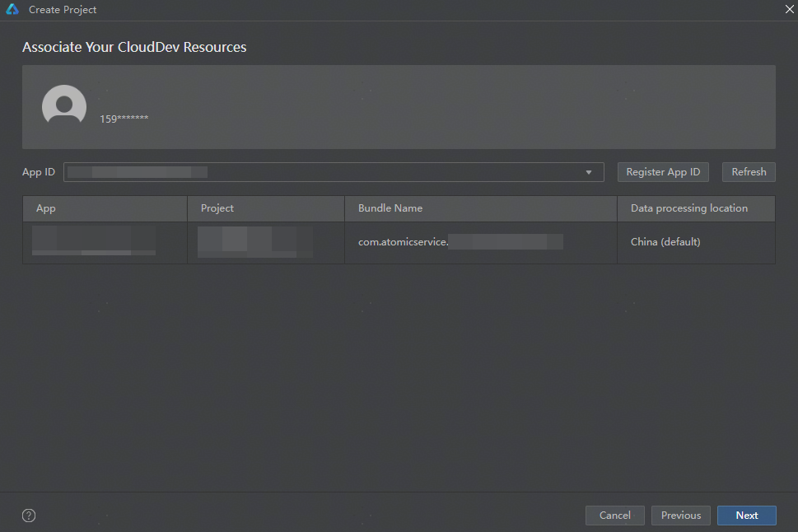The width and height of the screenshot is (798, 532).
Task: Select the Project cell in the table row
Action: [x=265, y=242]
